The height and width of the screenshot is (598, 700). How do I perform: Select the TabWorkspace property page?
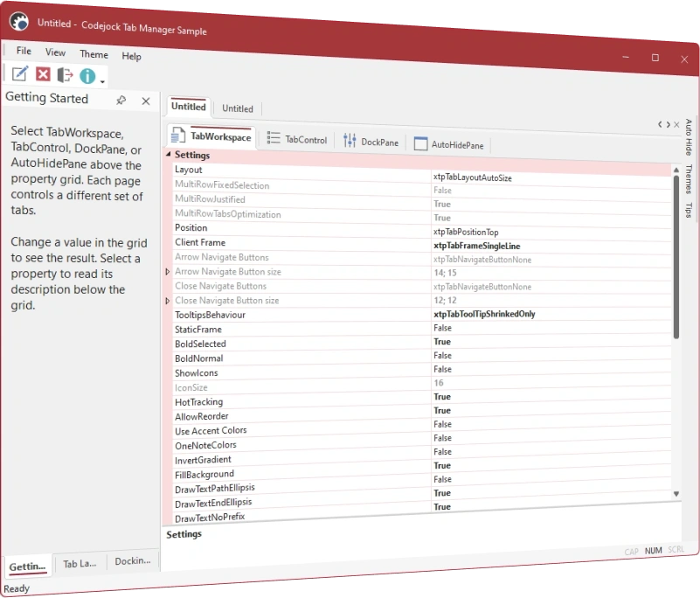(211, 136)
